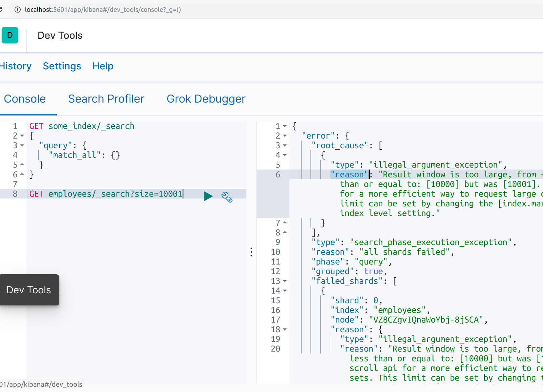Toggle the fold arrow on response line 14
The height and width of the screenshot is (392, 543).
[285, 290]
